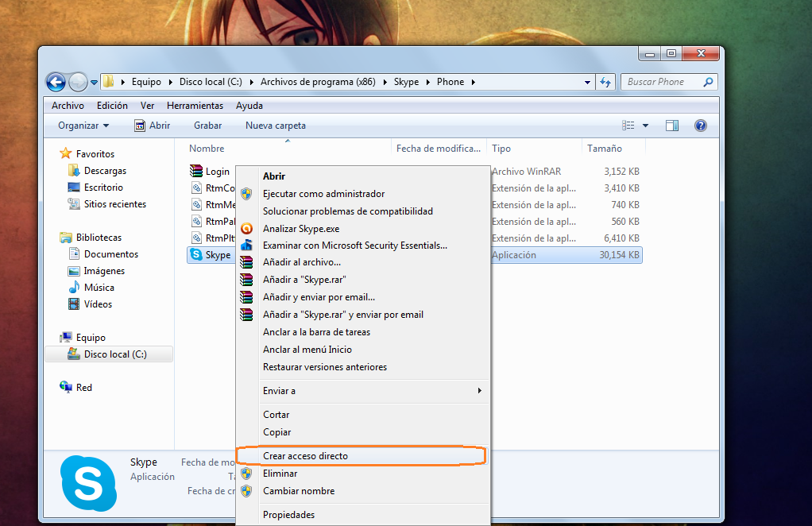Image resolution: width=812 pixels, height=526 pixels.
Task: Sort by the Nombre column header
Action: [x=207, y=149]
